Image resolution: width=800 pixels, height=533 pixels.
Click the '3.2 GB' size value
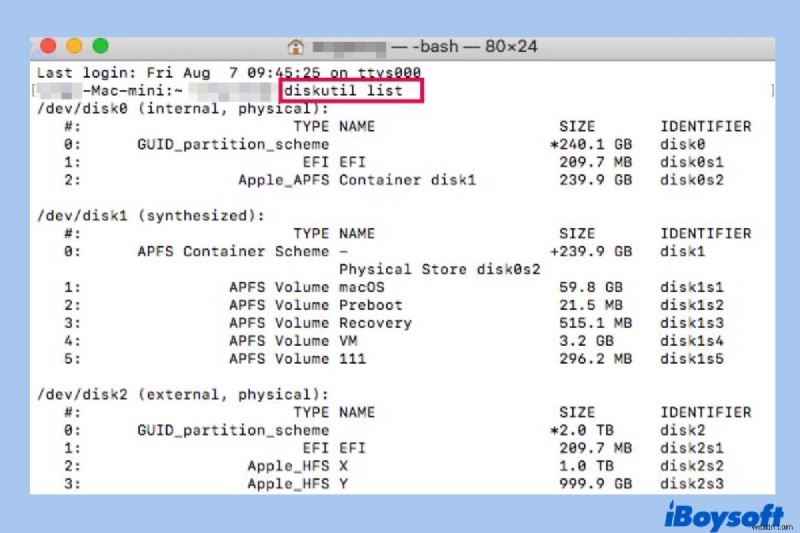586,341
